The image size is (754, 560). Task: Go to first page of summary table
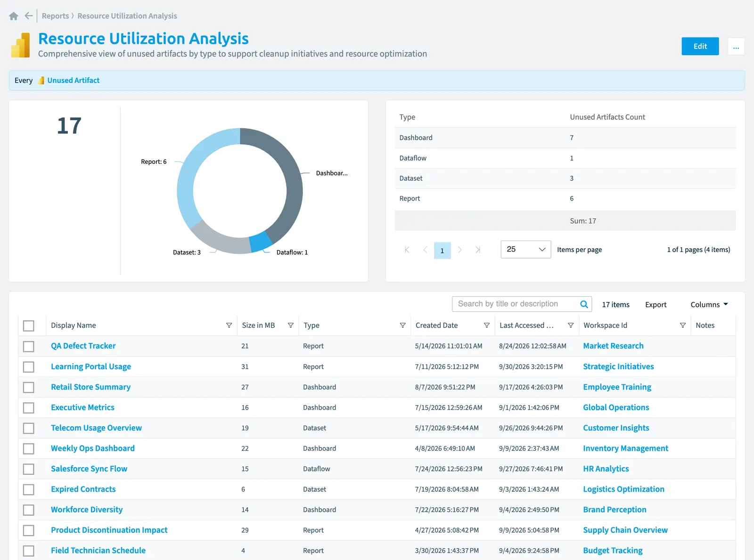pyautogui.click(x=407, y=250)
